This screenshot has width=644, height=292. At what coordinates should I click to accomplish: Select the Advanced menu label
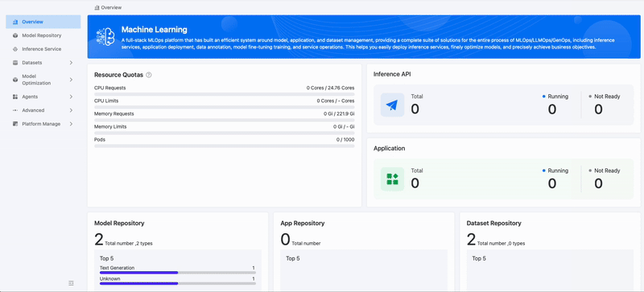point(33,110)
